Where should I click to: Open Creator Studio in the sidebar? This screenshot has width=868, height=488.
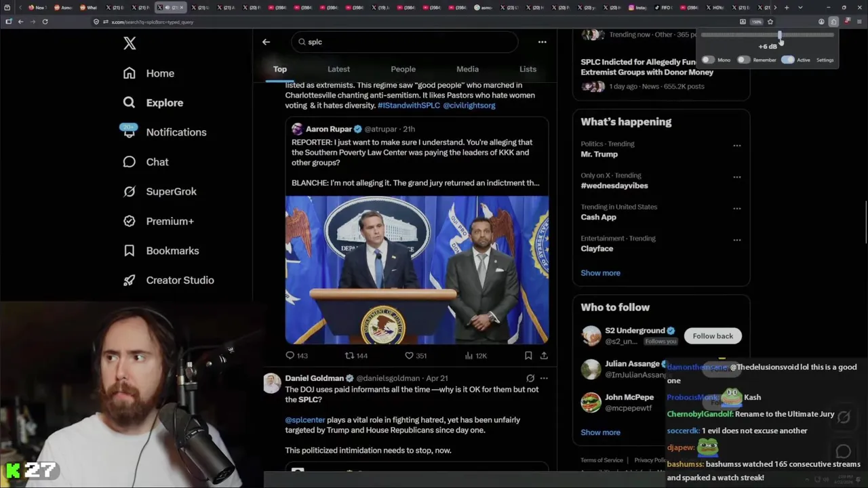click(168, 280)
